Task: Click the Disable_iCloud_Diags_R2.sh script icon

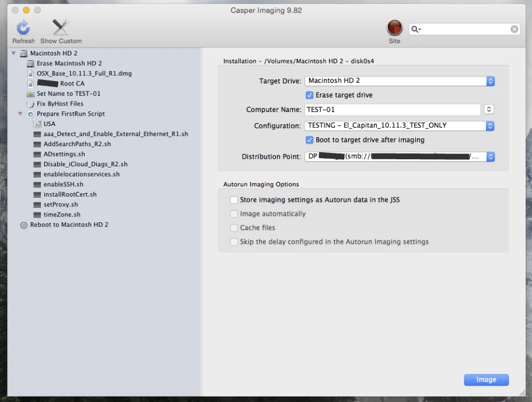Action: coord(37,165)
